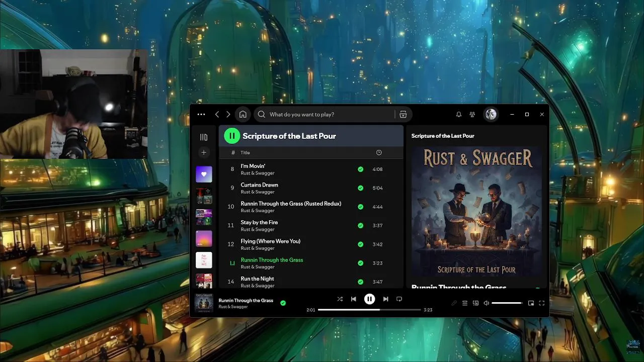
Task: Toggle saved checkmark for the Rusted Redux track
Action: click(360, 207)
